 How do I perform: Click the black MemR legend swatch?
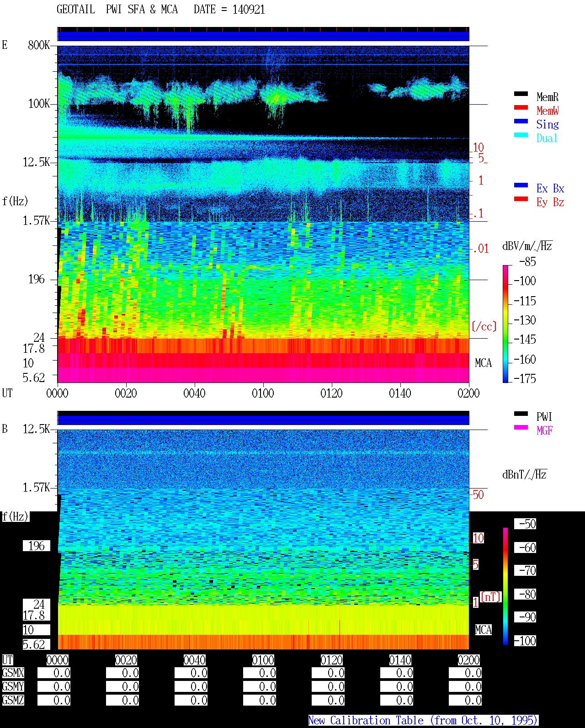(x=521, y=94)
